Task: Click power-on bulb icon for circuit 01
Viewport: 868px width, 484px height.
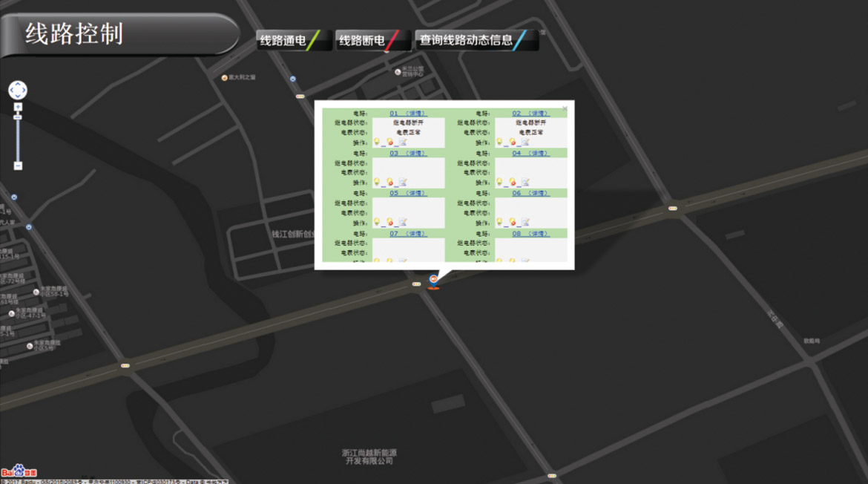Action: pyautogui.click(x=376, y=142)
